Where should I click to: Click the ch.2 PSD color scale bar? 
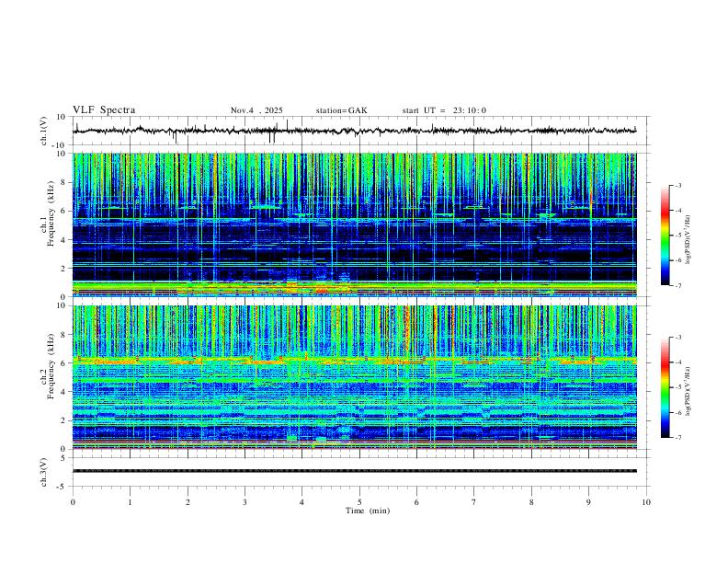pyautogui.click(x=665, y=387)
